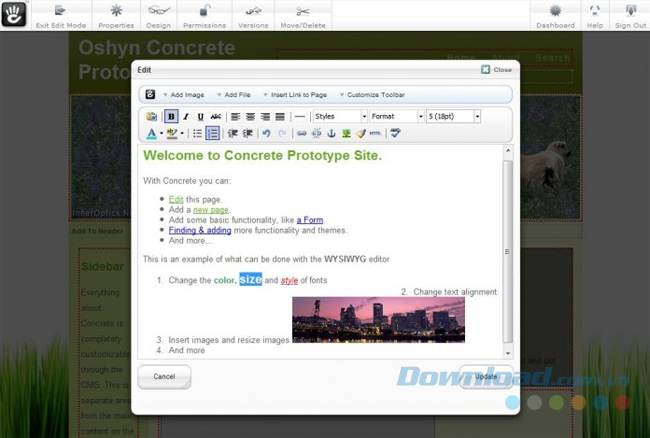Click the insert link chain icon
The width and height of the screenshot is (650, 438).
tap(301, 133)
